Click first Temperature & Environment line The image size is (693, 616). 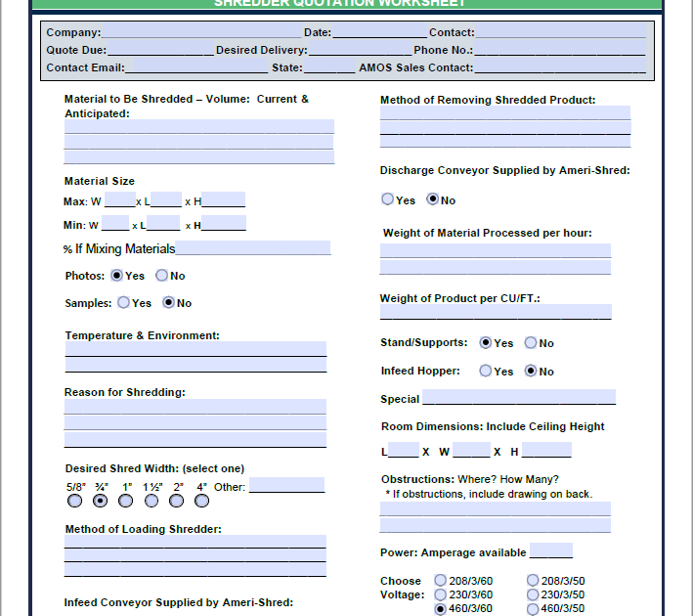click(x=195, y=348)
